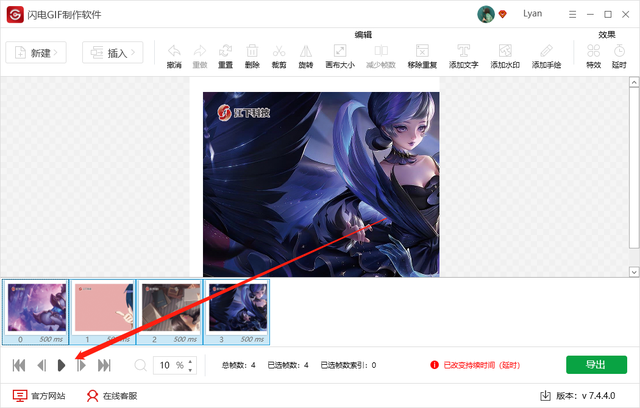Click the 重置 (reset) tool
The width and height of the screenshot is (640, 408).
[x=225, y=56]
